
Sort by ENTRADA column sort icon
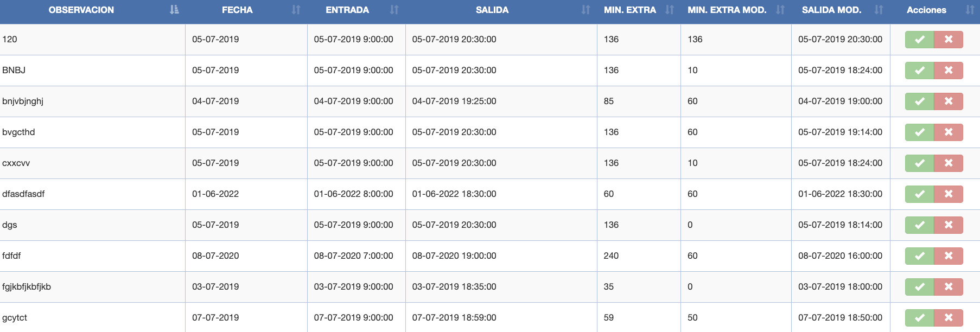click(x=394, y=10)
